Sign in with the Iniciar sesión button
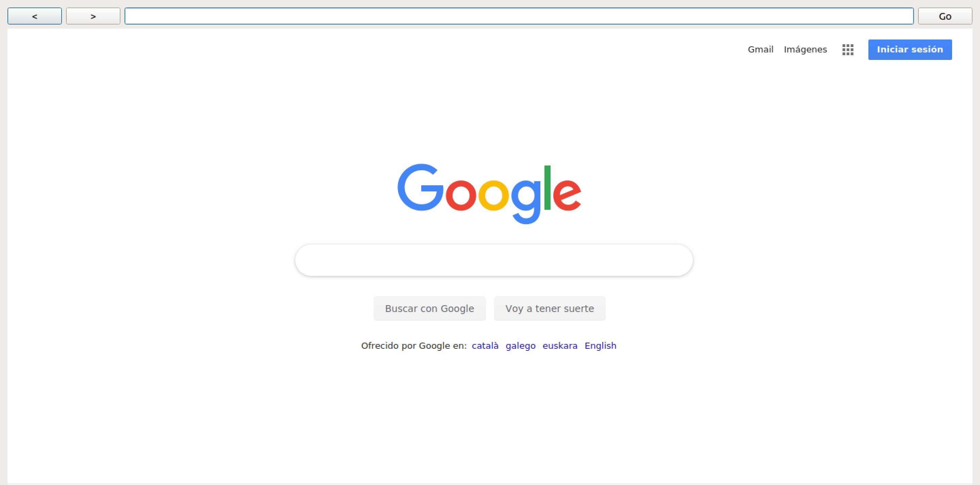The width and height of the screenshot is (980, 485). pyautogui.click(x=910, y=49)
